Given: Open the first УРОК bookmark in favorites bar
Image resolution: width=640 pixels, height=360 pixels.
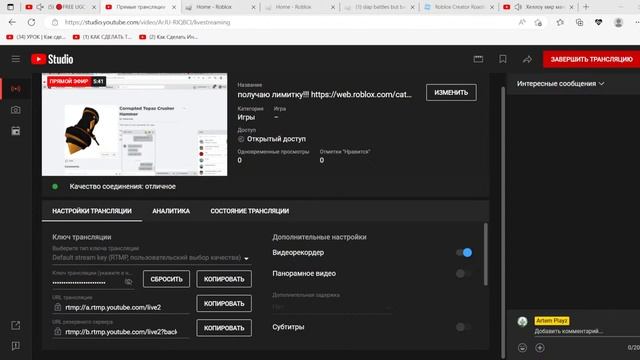Looking at the screenshot, I should (x=36, y=37).
